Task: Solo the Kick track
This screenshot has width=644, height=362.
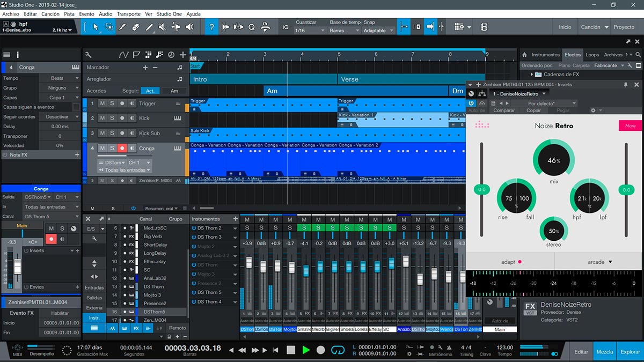Action: pos(112,118)
